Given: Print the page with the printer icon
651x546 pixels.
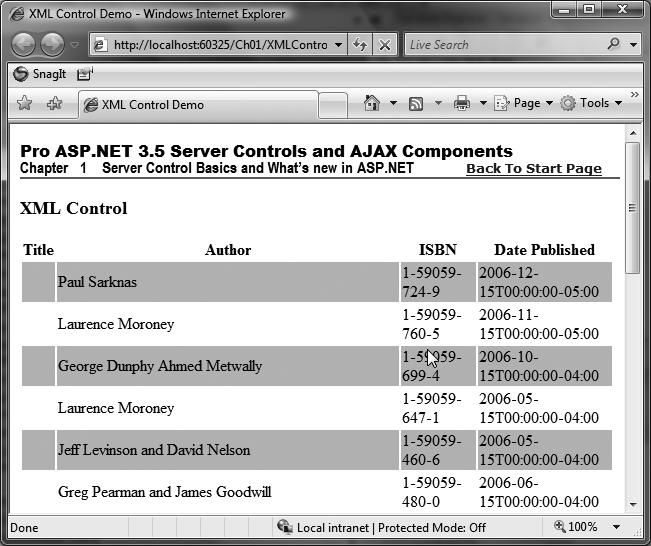Looking at the screenshot, I should (x=462, y=103).
